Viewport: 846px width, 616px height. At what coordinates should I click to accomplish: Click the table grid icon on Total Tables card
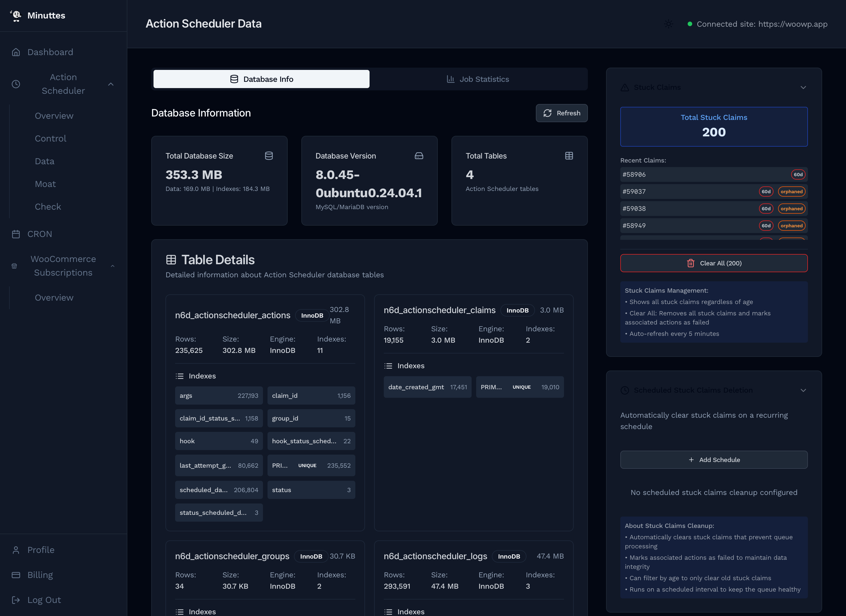569,156
